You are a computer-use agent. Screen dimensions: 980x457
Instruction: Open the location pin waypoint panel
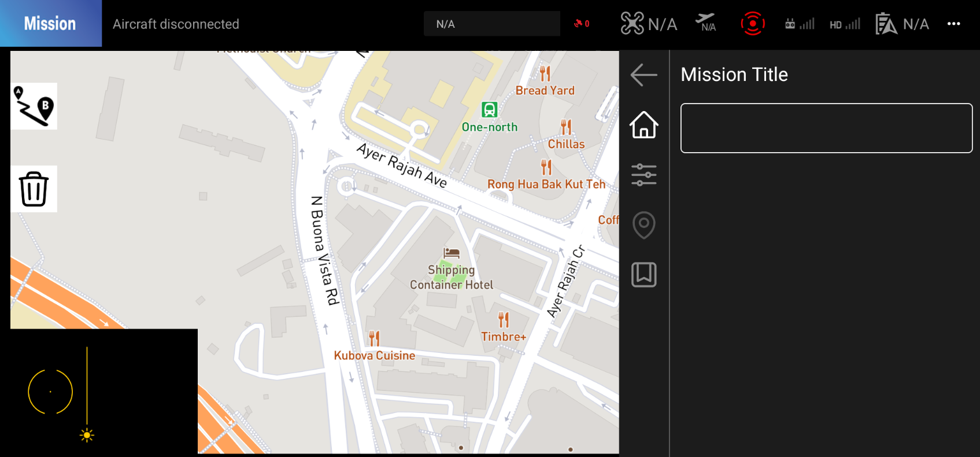pyautogui.click(x=644, y=224)
